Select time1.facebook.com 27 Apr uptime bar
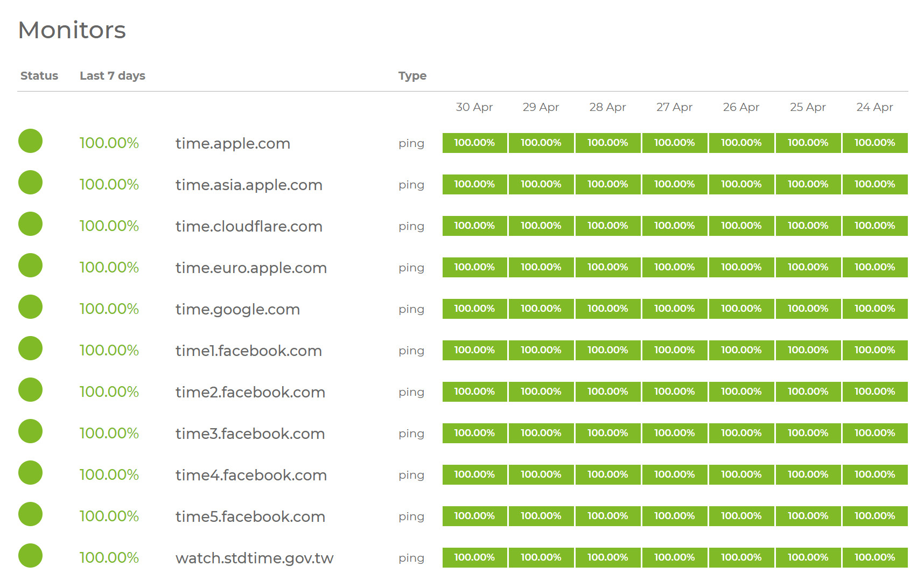 675,350
